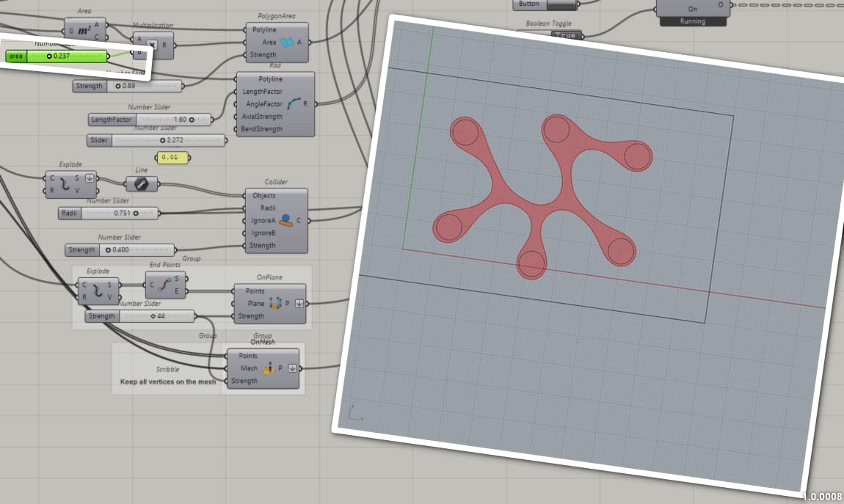Select the yellow 0.01 panel
This screenshot has height=504, width=844.
pyautogui.click(x=172, y=157)
